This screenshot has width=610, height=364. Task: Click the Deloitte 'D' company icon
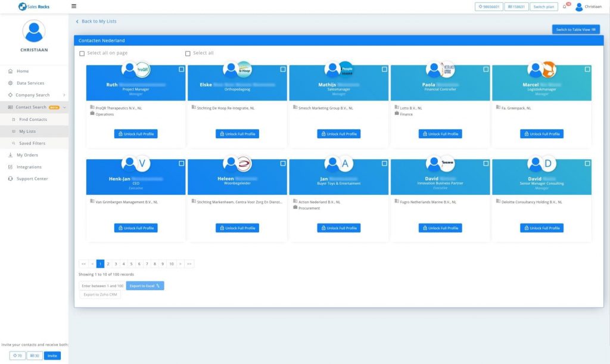(x=548, y=164)
